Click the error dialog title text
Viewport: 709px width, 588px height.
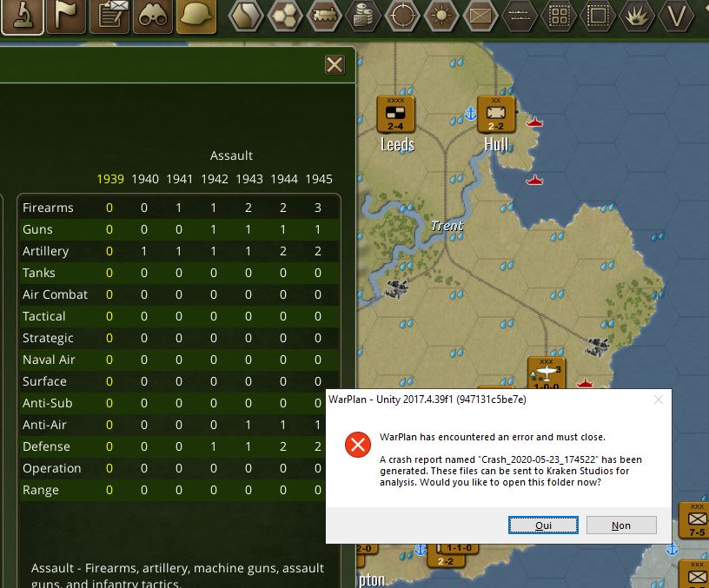click(x=427, y=400)
